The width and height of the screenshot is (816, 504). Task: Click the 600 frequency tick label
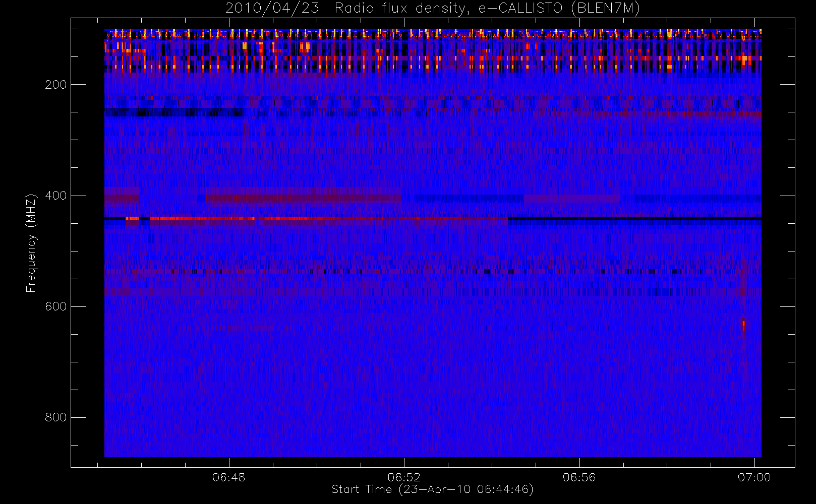click(x=55, y=306)
